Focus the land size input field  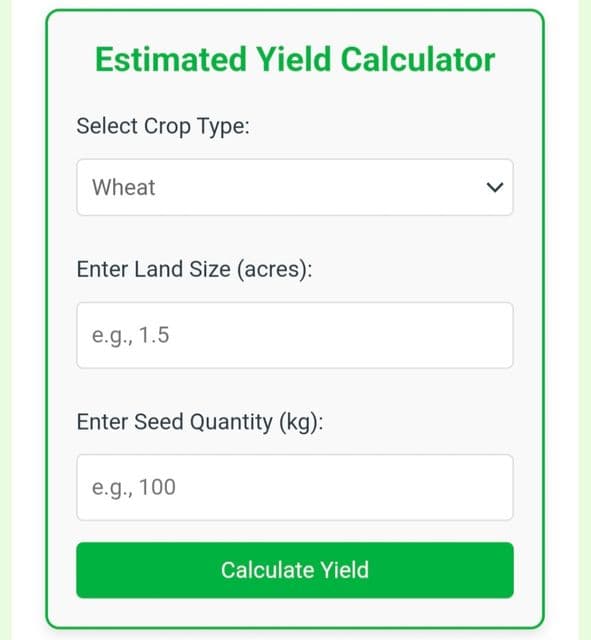pyautogui.click(x=295, y=336)
